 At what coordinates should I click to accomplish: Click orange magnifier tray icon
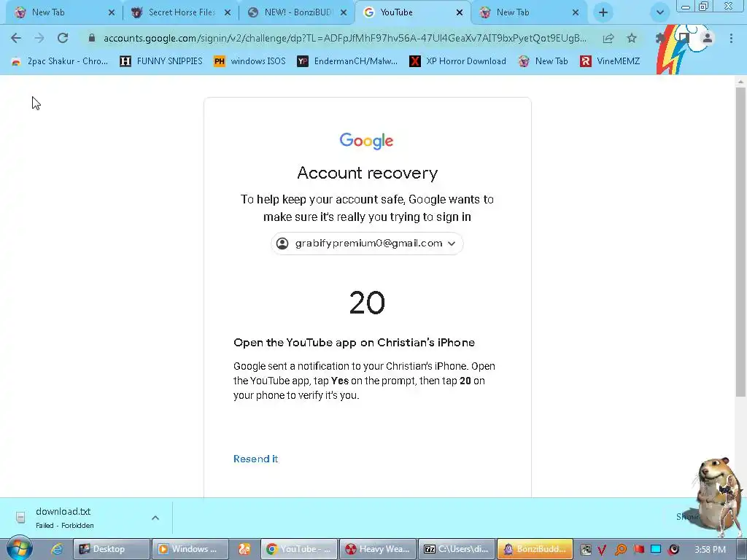click(x=620, y=550)
